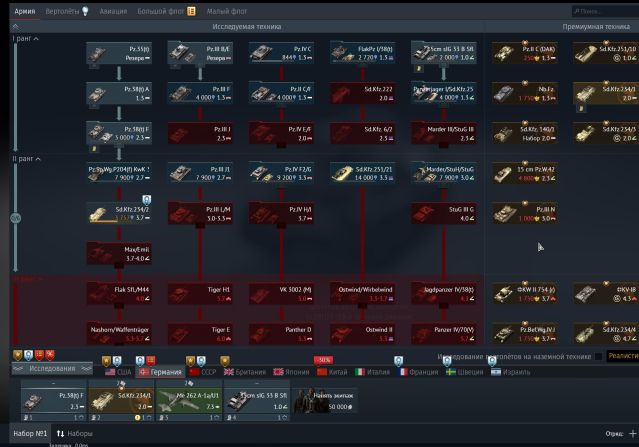The image size is (639, 447).
Task: Choose the Pz.III F tank
Action: pos(200,93)
